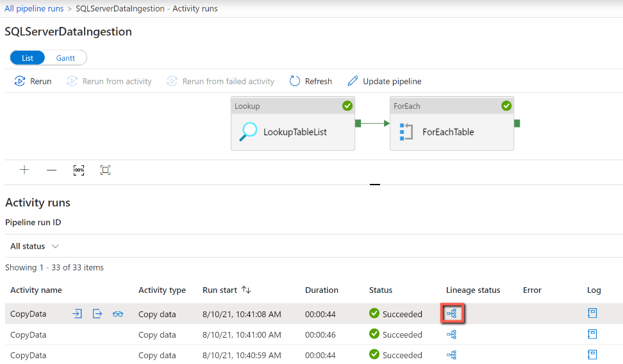The height and width of the screenshot is (364, 623).
Task: Open lineage icon for 10:40:59 AM run
Action: click(451, 355)
